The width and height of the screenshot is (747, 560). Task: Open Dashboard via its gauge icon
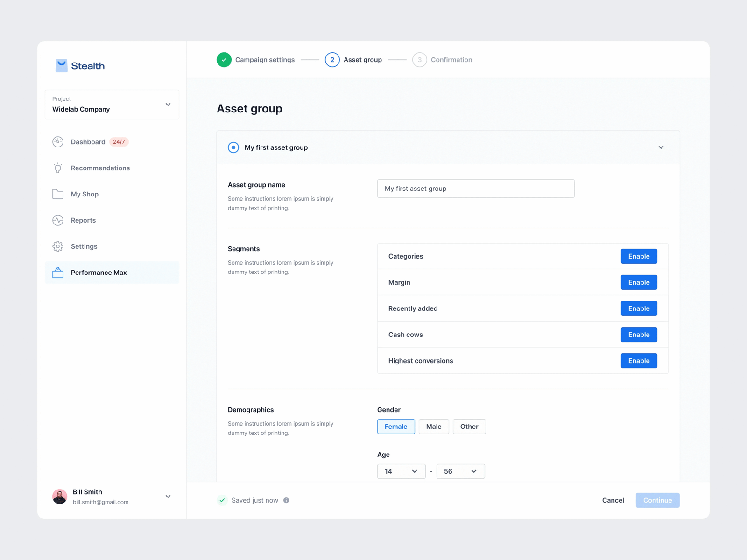pyautogui.click(x=58, y=142)
